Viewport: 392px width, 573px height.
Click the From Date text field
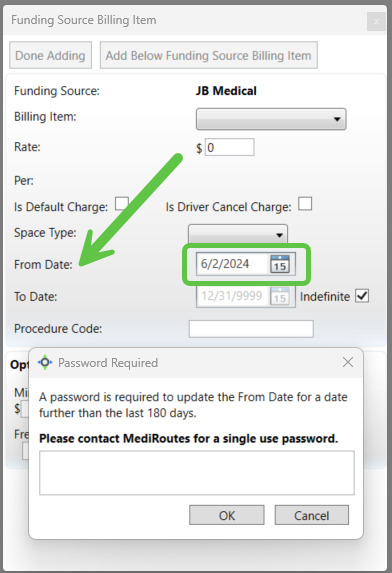tap(234, 264)
